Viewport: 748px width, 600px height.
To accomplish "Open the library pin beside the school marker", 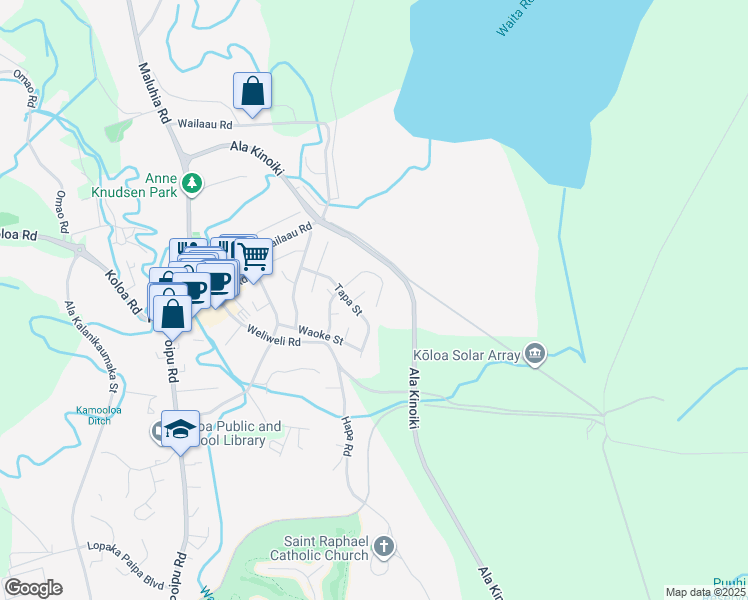I will pos(156,431).
